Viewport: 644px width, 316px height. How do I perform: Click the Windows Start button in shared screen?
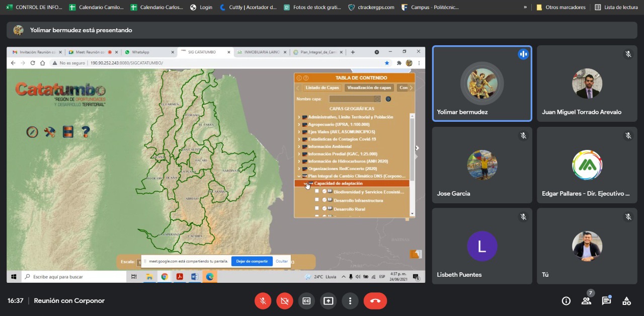(14, 277)
